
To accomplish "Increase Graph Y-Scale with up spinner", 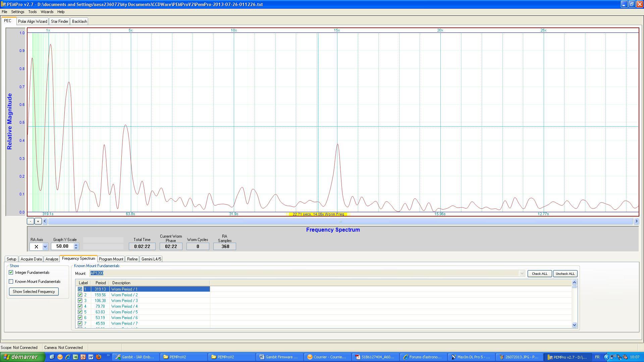I will (x=76, y=245).
